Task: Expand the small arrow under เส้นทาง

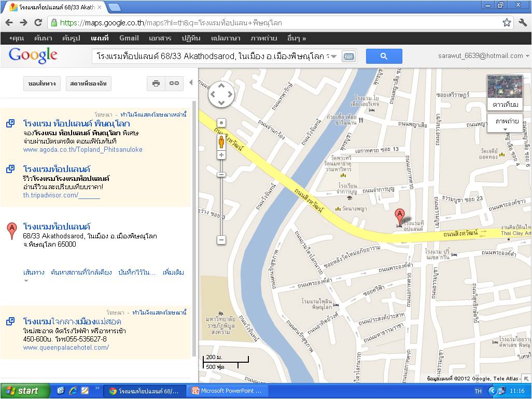Action: click(26, 281)
